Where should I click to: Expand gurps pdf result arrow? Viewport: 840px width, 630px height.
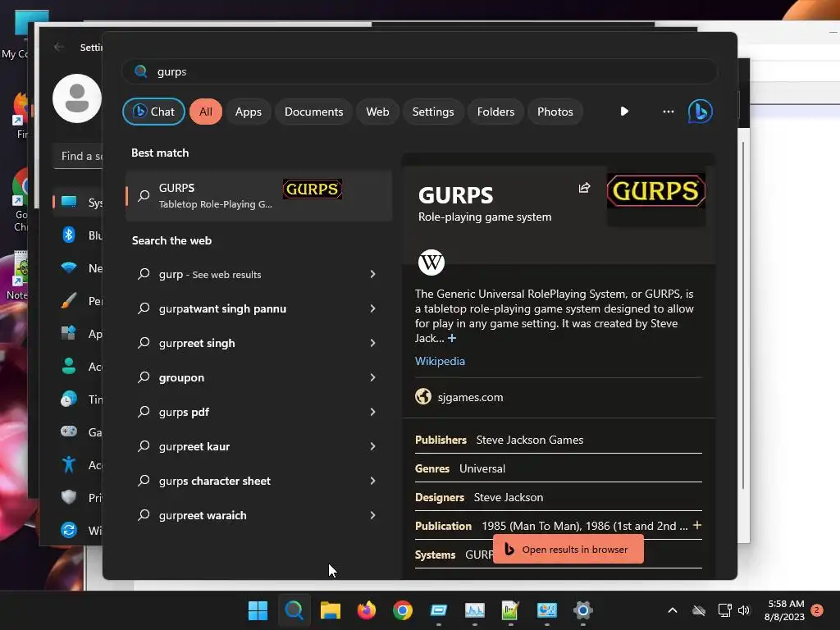pyautogui.click(x=372, y=412)
